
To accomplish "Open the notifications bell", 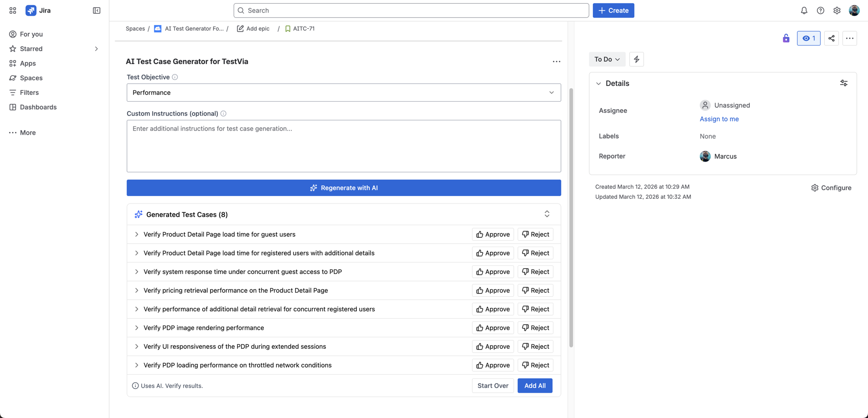I will (804, 11).
